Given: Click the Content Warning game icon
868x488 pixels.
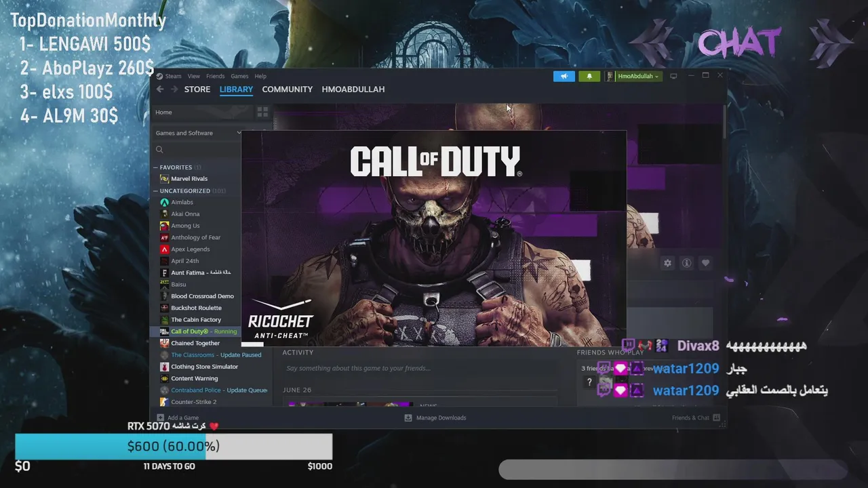Looking at the screenshot, I should tap(164, 378).
